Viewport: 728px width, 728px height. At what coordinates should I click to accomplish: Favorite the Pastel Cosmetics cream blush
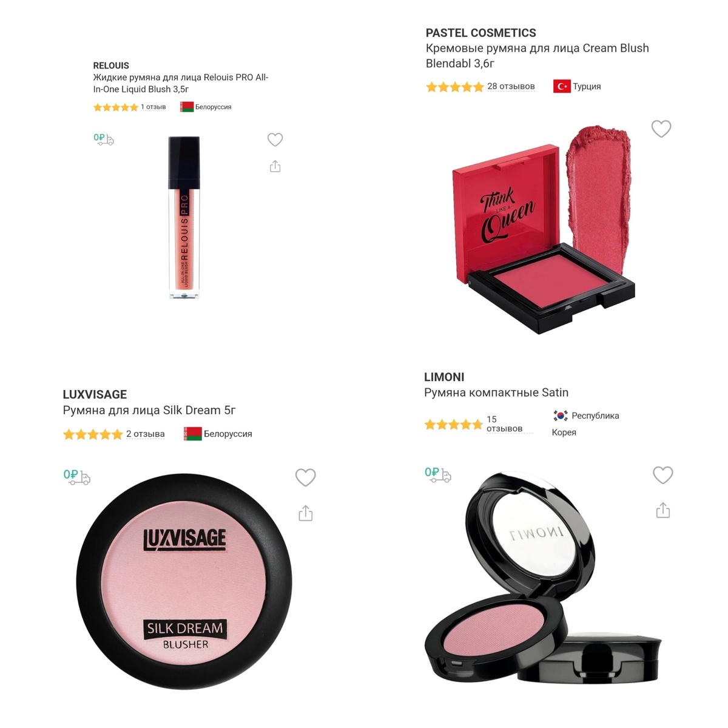[661, 129]
